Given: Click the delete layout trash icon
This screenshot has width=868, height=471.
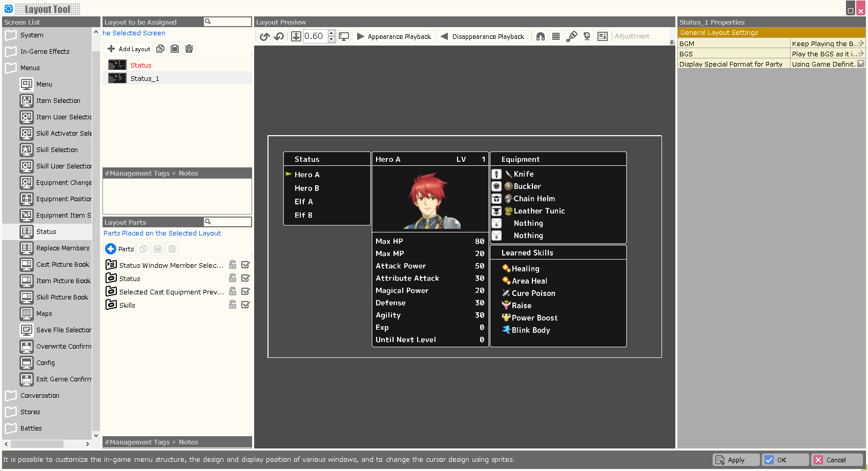Looking at the screenshot, I should 189,49.
